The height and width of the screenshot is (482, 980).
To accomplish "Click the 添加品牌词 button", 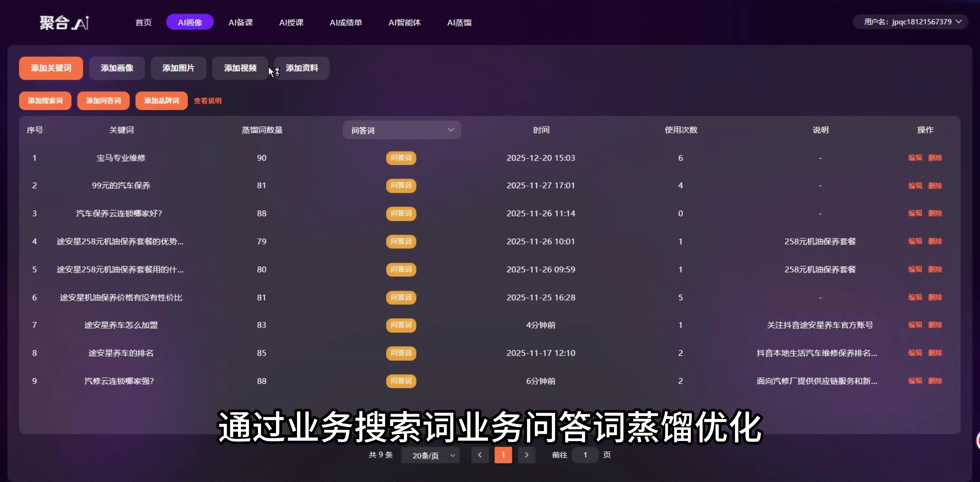I will [161, 100].
